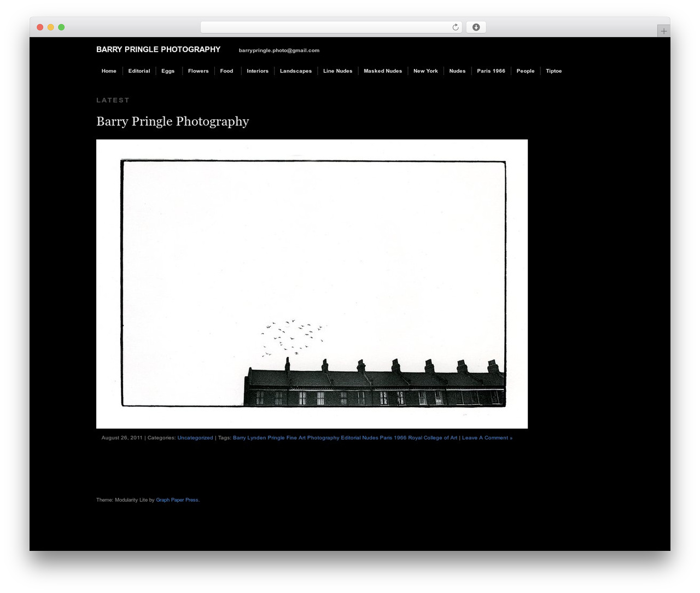
Task: Open the browser downloads button
Action: click(x=476, y=27)
